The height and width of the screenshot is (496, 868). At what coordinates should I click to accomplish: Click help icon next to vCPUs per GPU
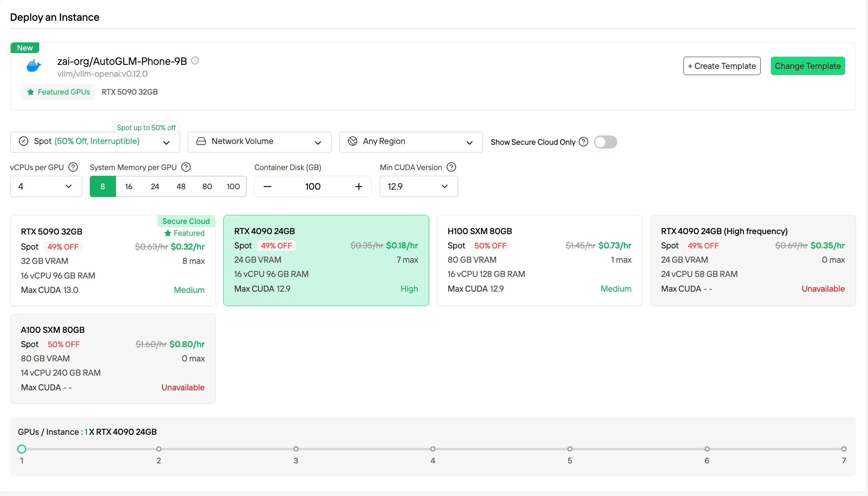(x=73, y=167)
